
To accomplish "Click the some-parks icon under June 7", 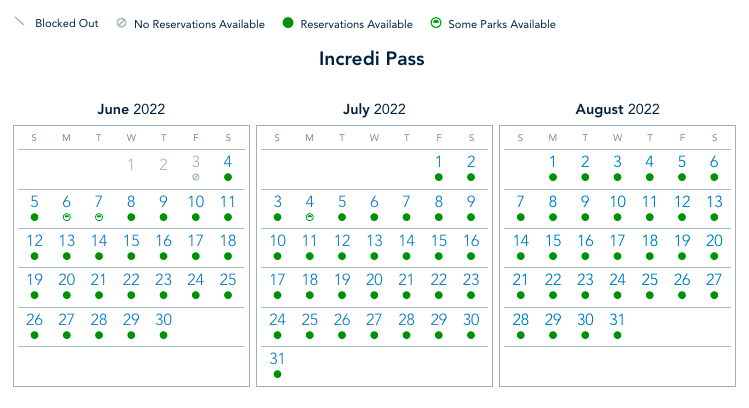I will tap(99, 216).
